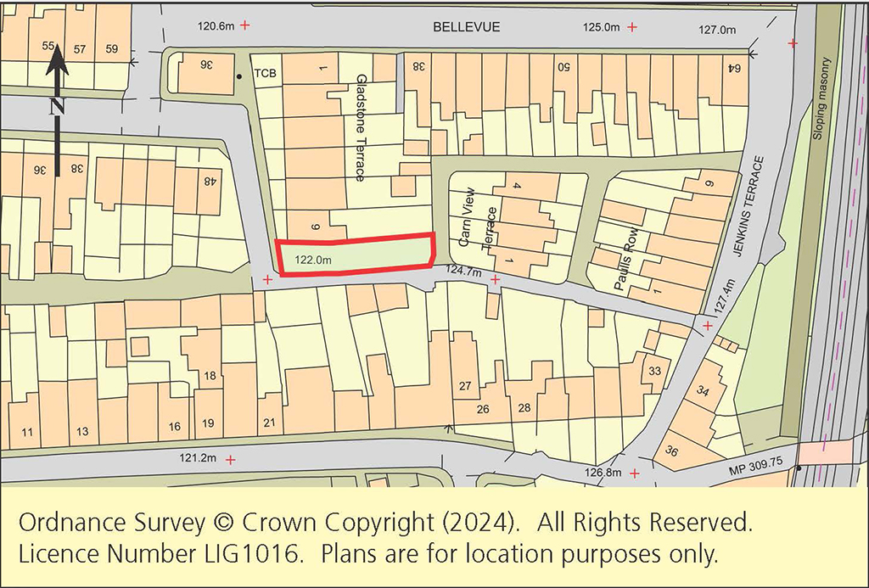
Task: Click house number 11
Action: pyautogui.click(x=27, y=432)
